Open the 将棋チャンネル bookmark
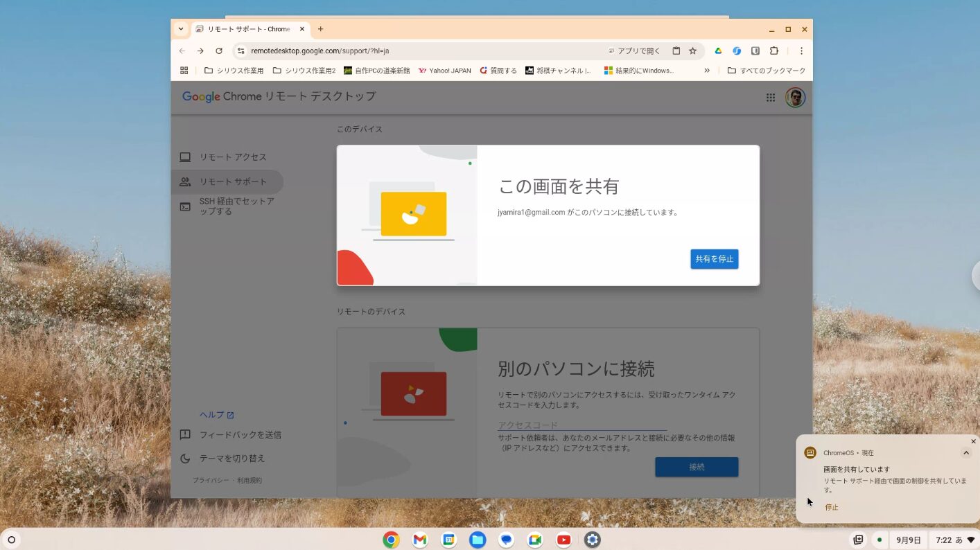The height and width of the screenshot is (550, 980). click(559, 71)
